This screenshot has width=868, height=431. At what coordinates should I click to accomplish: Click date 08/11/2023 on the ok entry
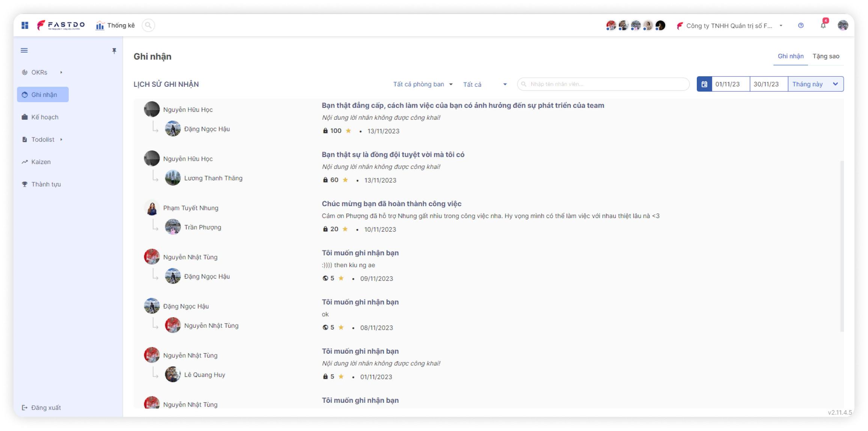(377, 328)
